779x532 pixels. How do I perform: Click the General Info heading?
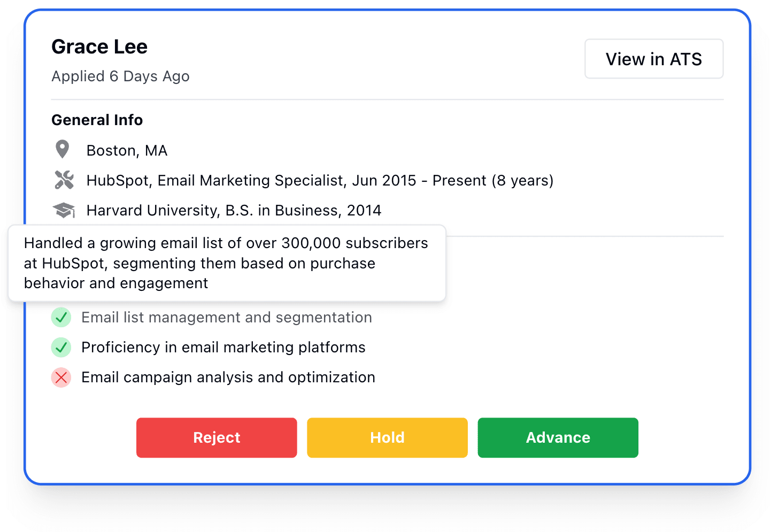[x=97, y=120]
